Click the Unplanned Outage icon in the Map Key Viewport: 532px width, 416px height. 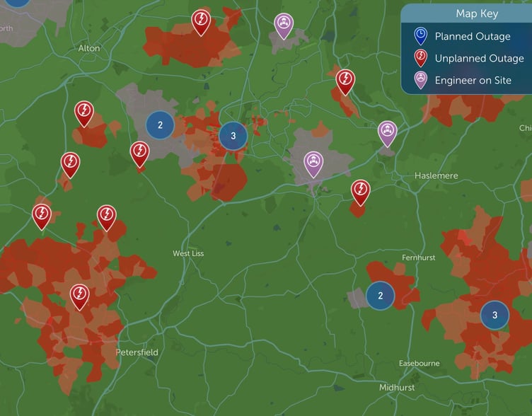tap(421, 58)
